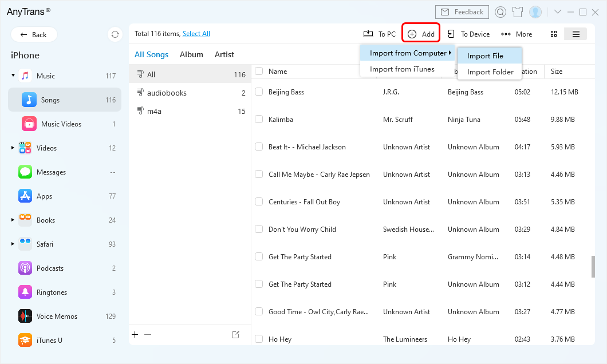This screenshot has height=364, width=607.
Task: Expand the Books tree section
Action: click(13, 220)
